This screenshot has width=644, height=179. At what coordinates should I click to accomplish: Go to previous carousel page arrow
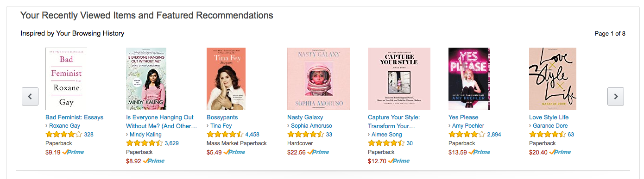pos(30,96)
